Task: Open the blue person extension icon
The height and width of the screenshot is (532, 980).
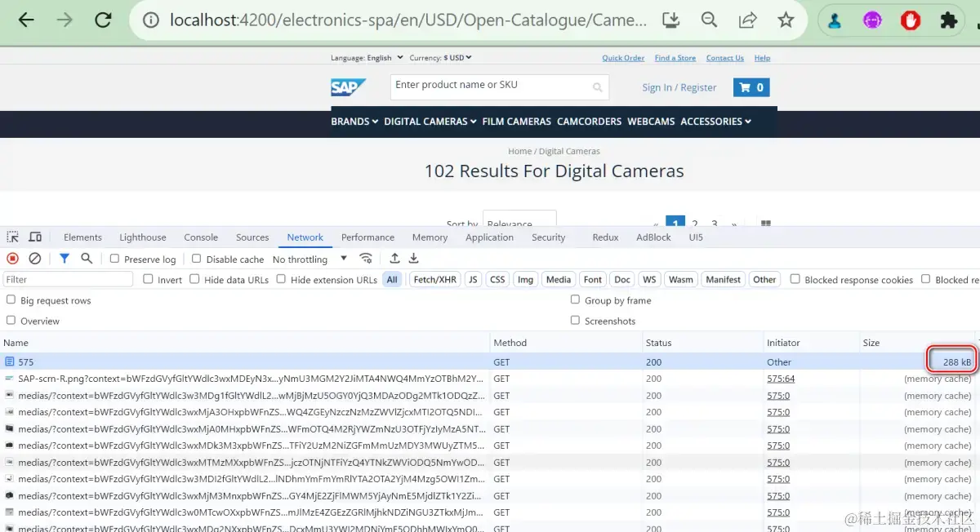Action: point(834,21)
